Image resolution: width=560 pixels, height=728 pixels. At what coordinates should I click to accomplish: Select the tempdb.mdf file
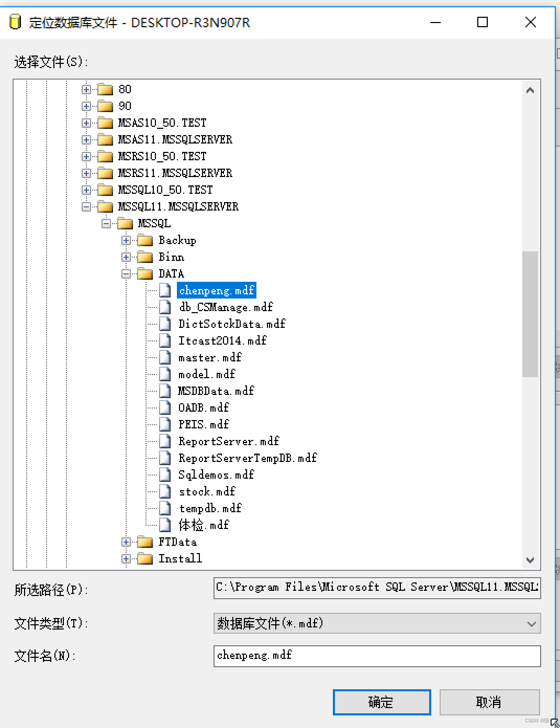point(210,508)
